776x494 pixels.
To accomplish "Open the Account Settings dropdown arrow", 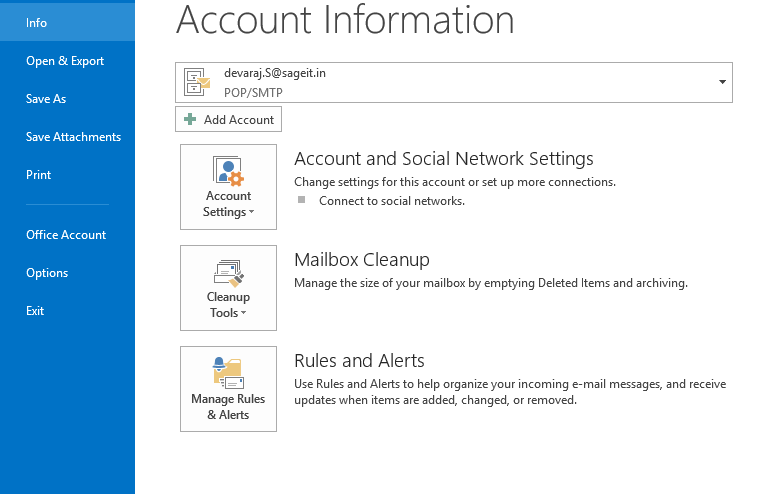I will coord(251,213).
